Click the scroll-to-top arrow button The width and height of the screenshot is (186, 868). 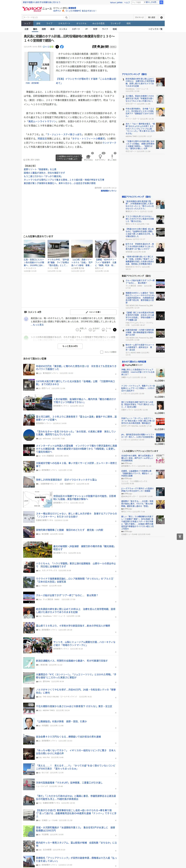tap(180, 536)
